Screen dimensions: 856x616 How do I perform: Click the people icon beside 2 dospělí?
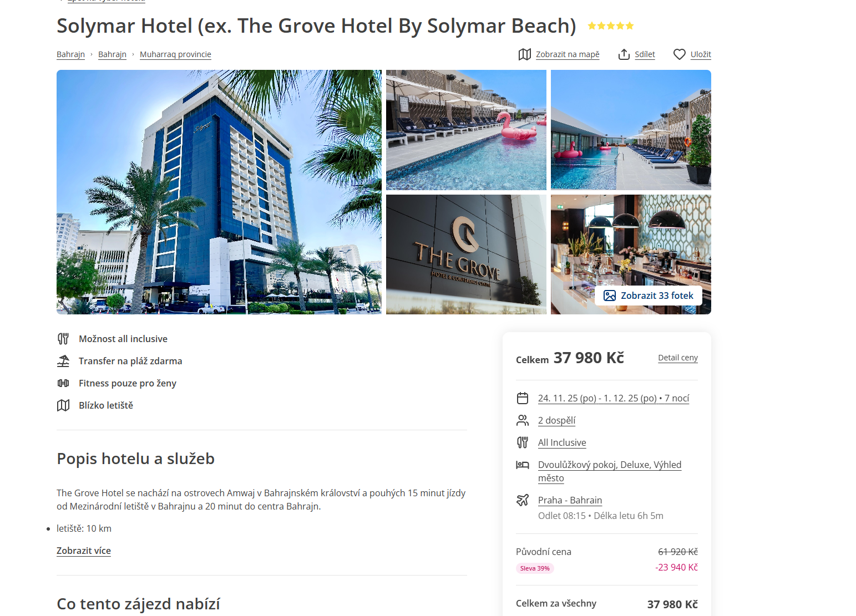(x=523, y=420)
